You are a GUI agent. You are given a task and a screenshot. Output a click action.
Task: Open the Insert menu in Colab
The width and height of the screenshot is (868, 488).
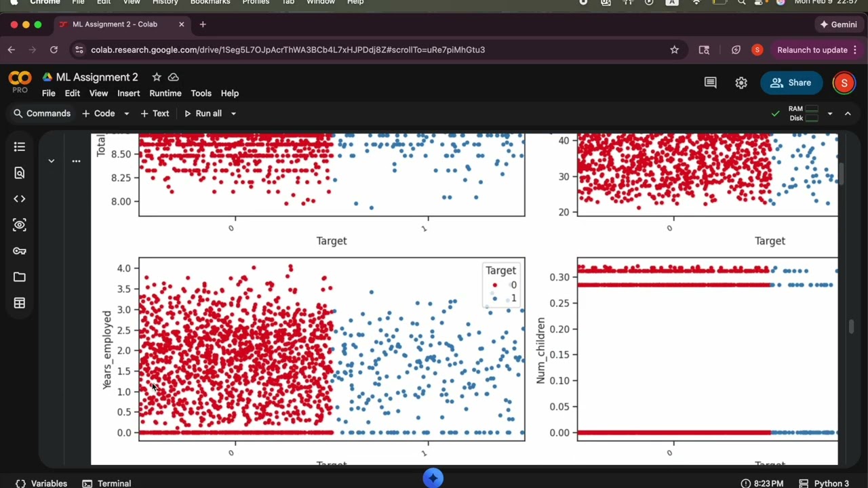pyautogui.click(x=128, y=94)
